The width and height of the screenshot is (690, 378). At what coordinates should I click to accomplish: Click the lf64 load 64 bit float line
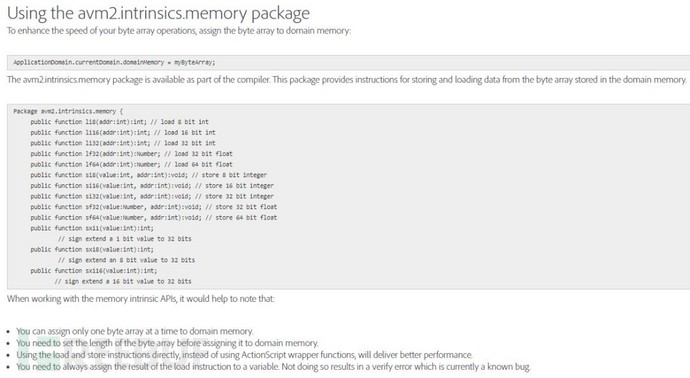pos(132,164)
